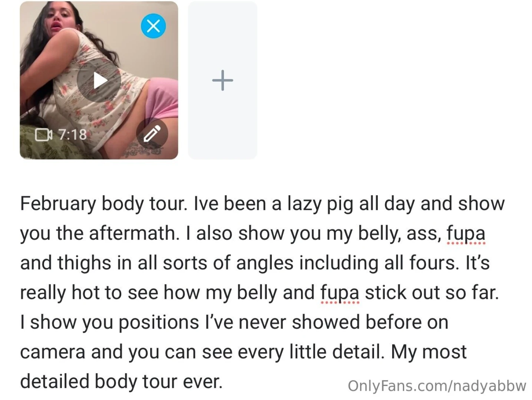Click the 7:18 duration badge

[x=73, y=134]
